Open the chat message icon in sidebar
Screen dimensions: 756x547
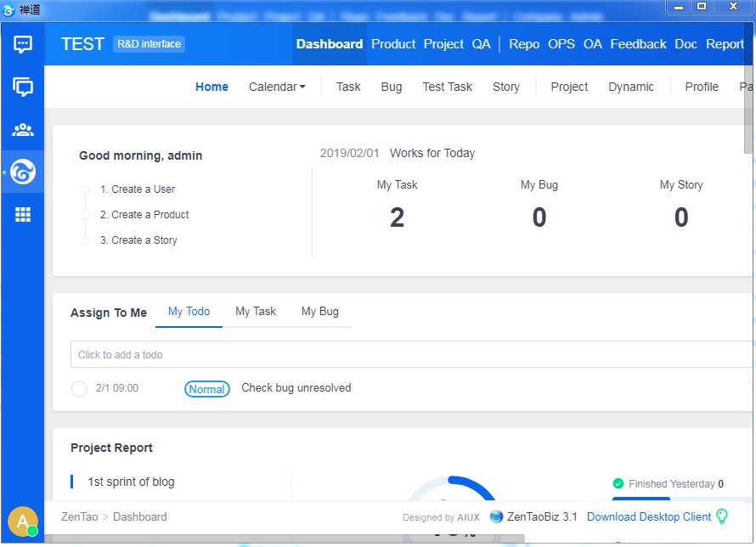[23, 44]
